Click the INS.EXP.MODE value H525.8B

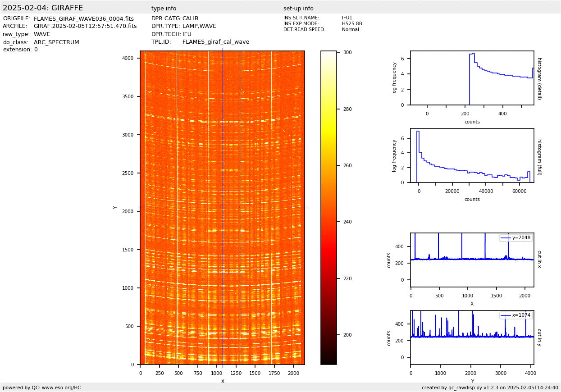(351, 24)
